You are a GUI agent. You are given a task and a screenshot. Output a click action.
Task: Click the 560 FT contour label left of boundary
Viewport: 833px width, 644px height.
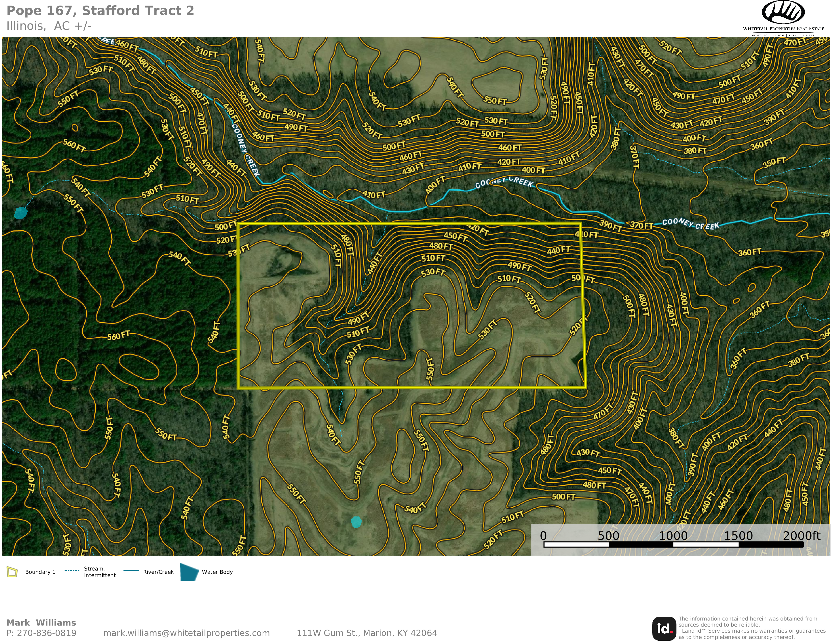pos(119,336)
